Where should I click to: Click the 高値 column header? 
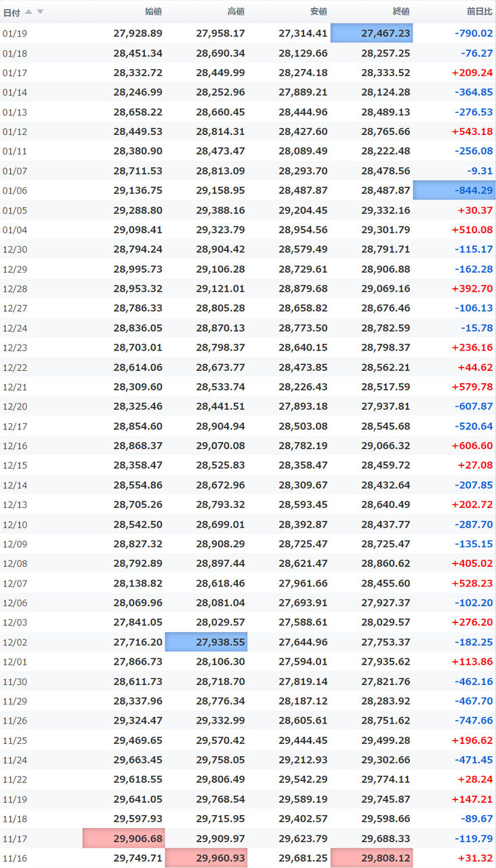(x=236, y=12)
